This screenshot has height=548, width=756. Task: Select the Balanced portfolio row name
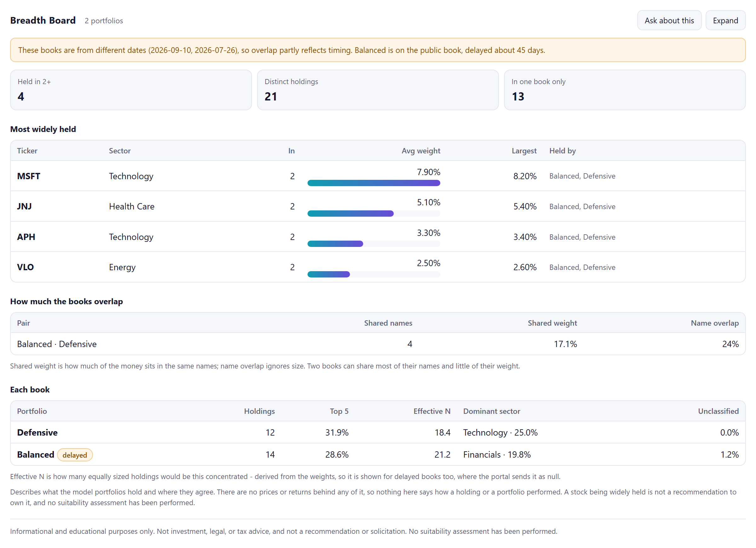[36, 455]
